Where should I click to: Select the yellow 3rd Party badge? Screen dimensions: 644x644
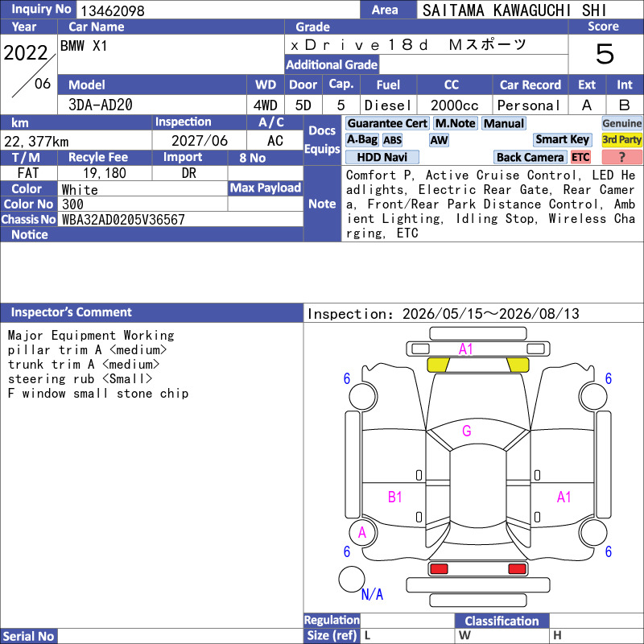[x=621, y=140]
